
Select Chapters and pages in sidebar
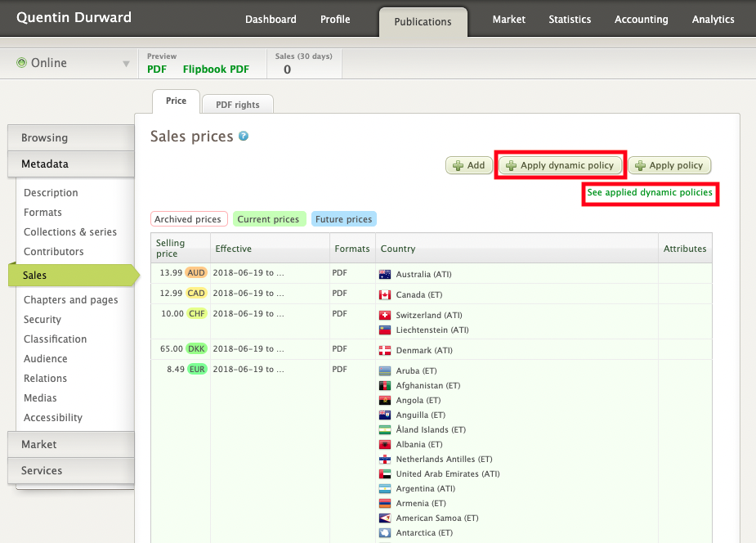(71, 300)
